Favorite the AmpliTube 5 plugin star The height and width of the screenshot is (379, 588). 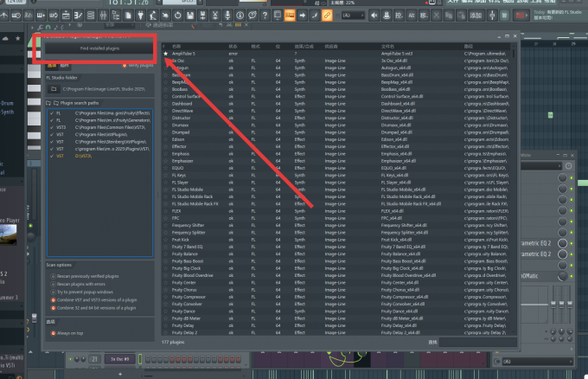(165, 54)
